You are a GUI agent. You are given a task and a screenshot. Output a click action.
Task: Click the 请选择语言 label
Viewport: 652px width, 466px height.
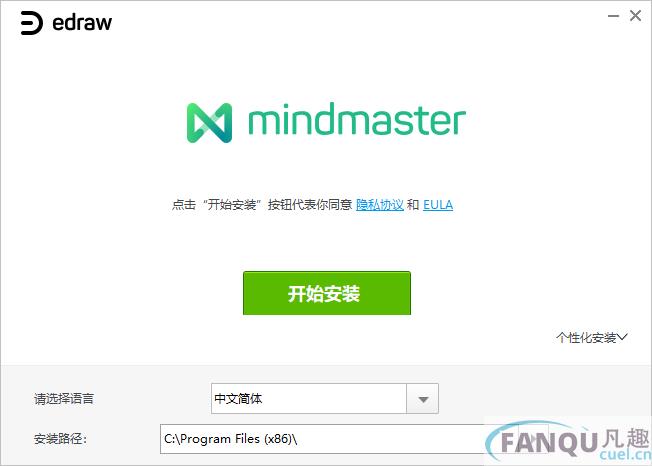tap(64, 399)
